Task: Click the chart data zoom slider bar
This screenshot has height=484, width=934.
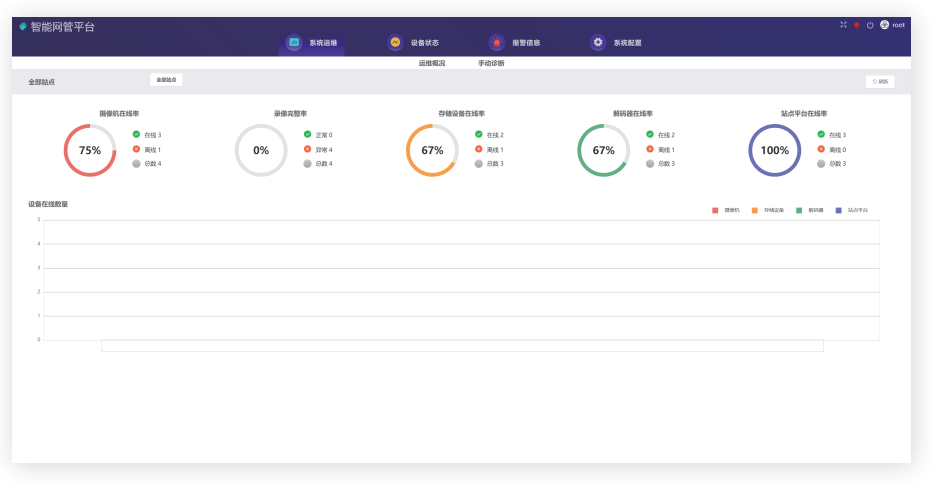Action: [x=462, y=346]
